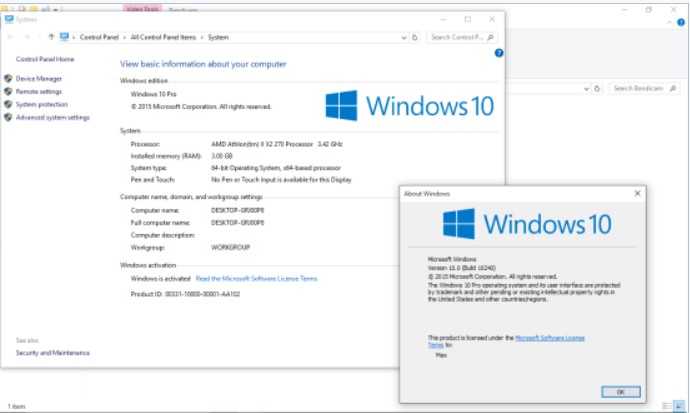Click Control Panel in the breadcrumb path
The height and width of the screenshot is (413, 690).
(x=100, y=37)
